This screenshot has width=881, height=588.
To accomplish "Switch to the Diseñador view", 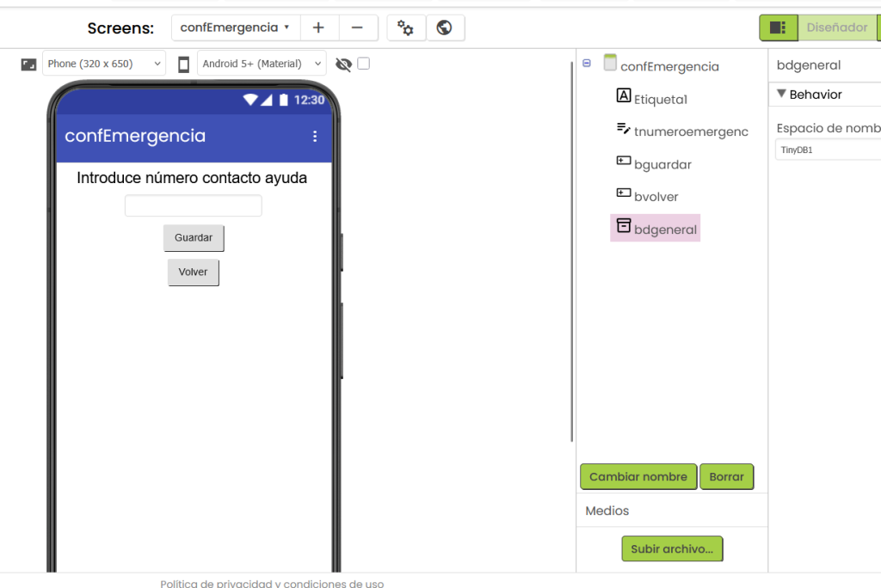I will point(836,28).
